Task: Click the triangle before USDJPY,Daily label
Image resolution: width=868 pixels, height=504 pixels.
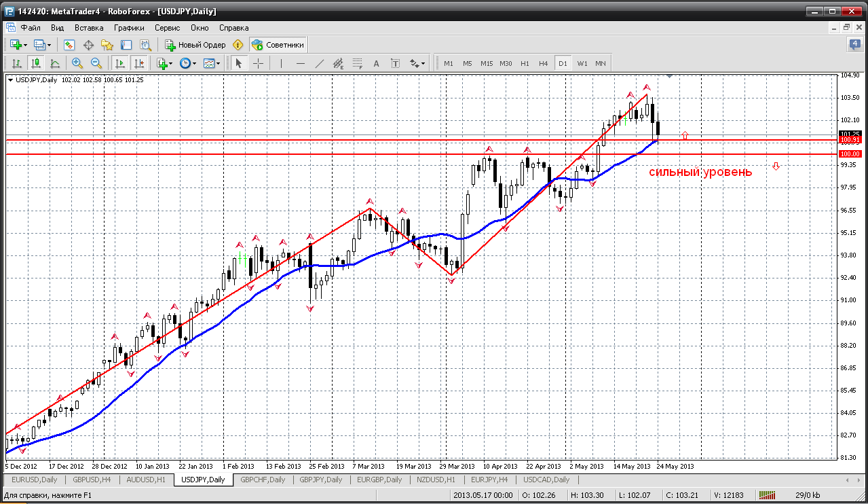Action: pyautogui.click(x=10, y=79)
